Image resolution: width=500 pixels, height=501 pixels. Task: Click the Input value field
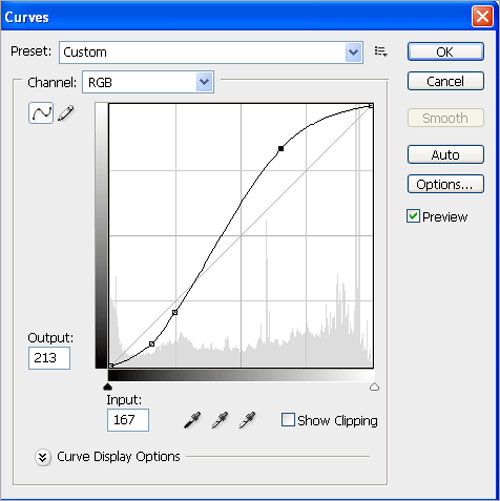pos(128,420)
